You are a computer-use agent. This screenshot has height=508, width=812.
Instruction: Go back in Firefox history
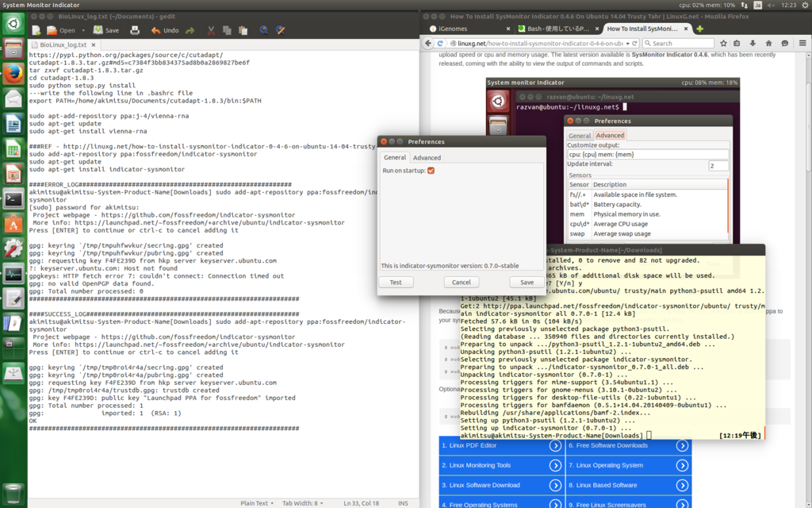tap(428, 44)
